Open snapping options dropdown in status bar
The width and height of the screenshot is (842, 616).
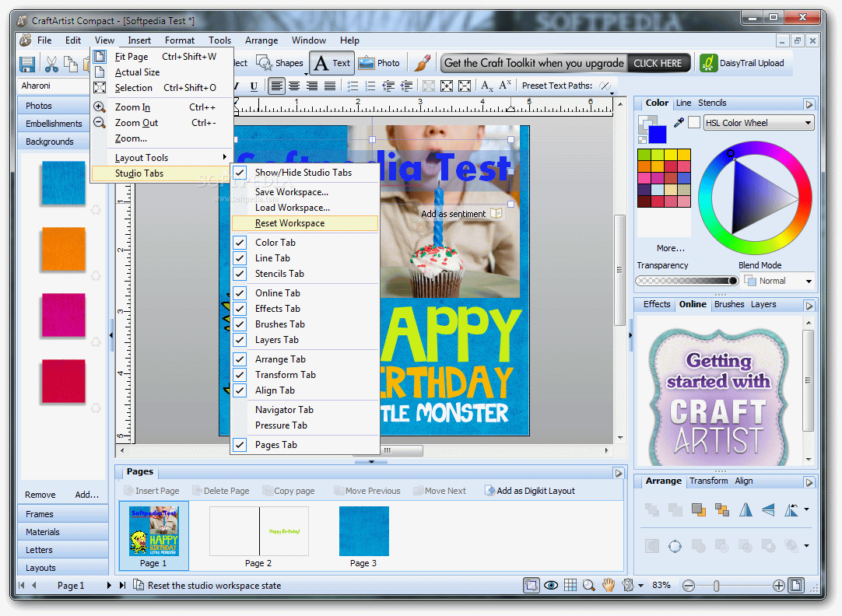(640, 586)
